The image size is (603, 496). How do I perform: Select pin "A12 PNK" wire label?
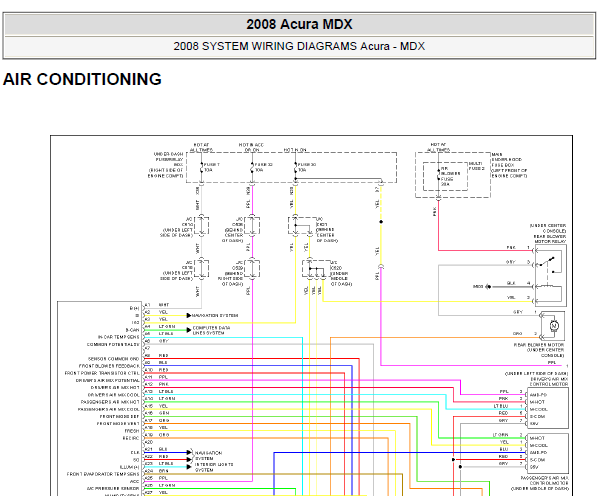point(157,384)
